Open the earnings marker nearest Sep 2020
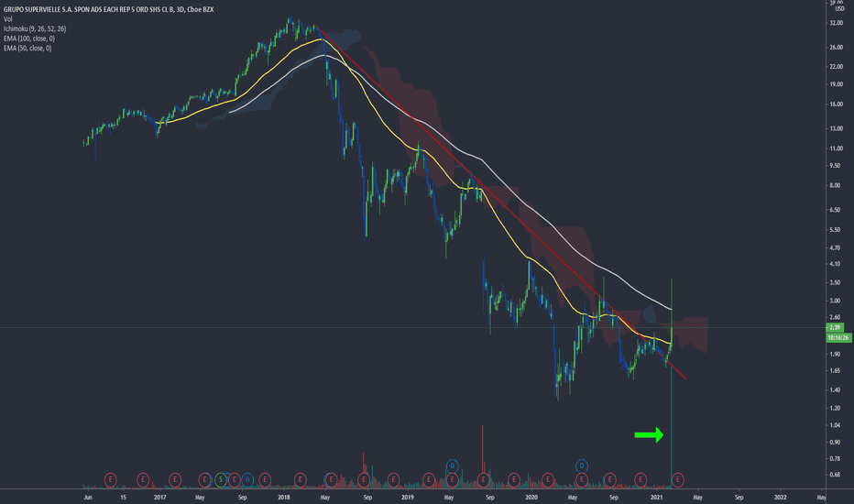This screenshot has width=854, height=504. click(610, 480)
